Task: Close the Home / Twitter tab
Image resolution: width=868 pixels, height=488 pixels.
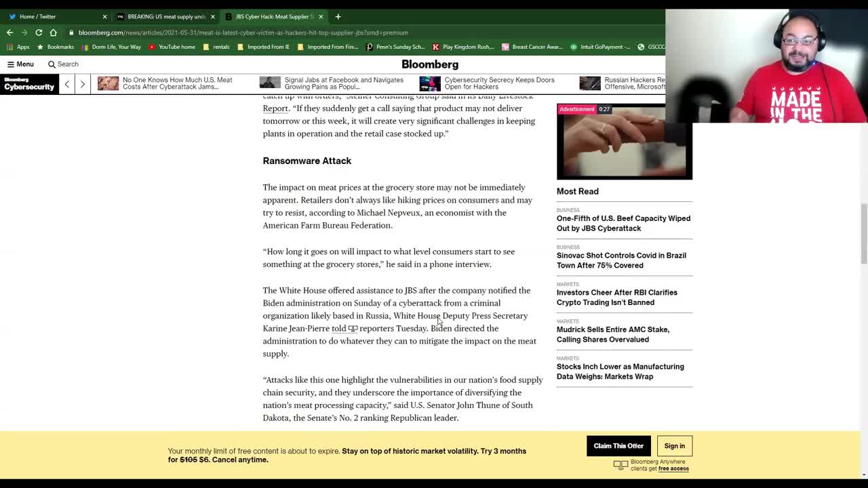Action: click(x=104, y=16)
